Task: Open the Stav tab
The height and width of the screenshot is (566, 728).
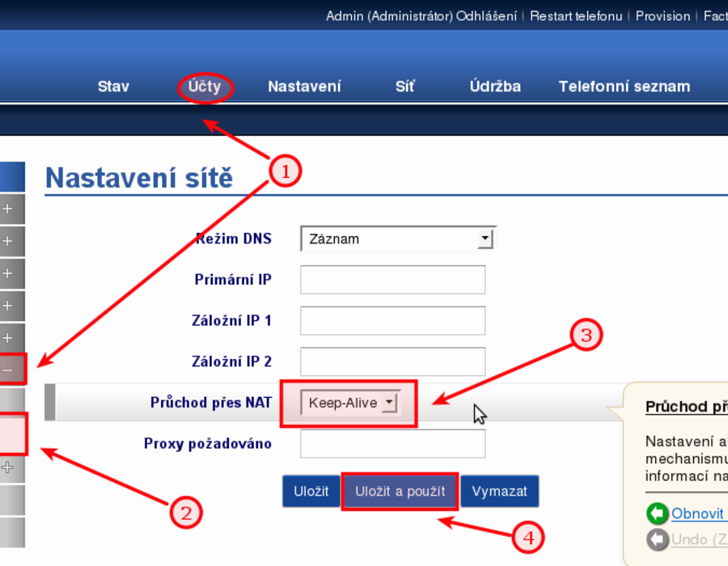Action: pos(113,87)
